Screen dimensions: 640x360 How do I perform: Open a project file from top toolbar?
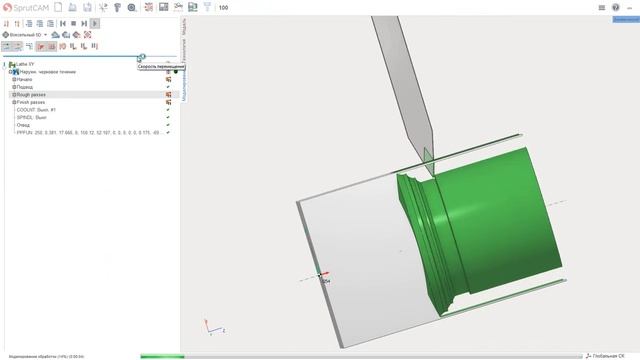click(x=73, y=7)
